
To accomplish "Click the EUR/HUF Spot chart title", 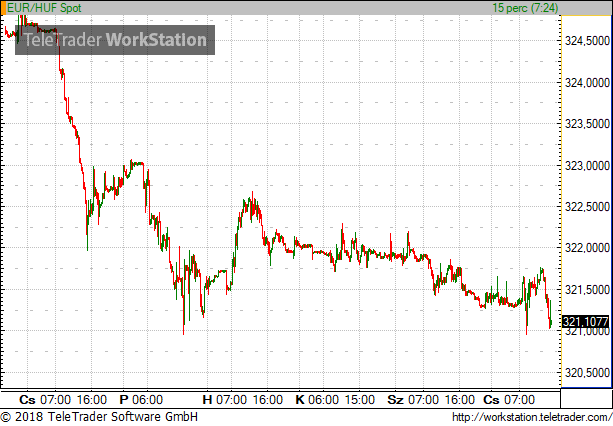I will pos(44,8).
